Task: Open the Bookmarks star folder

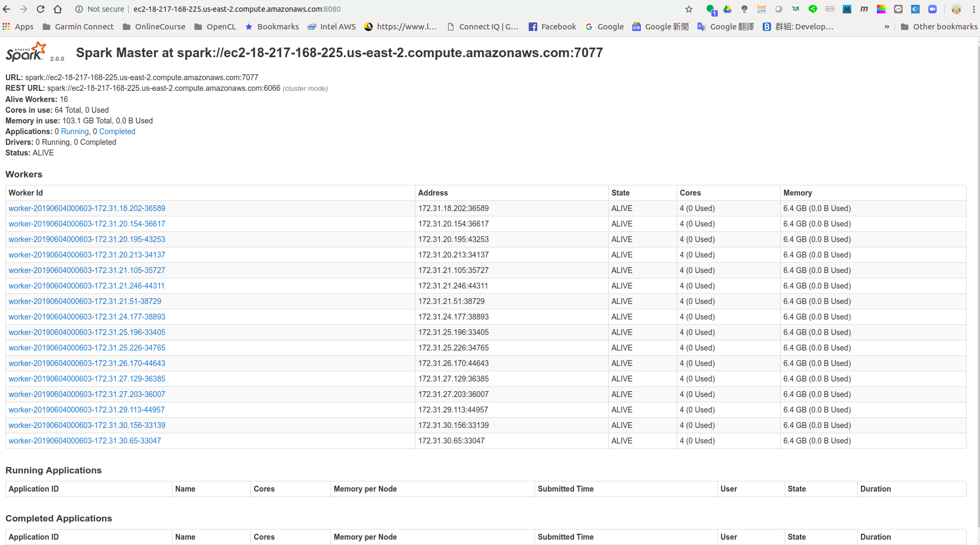Action: click(x=272, y=27)
